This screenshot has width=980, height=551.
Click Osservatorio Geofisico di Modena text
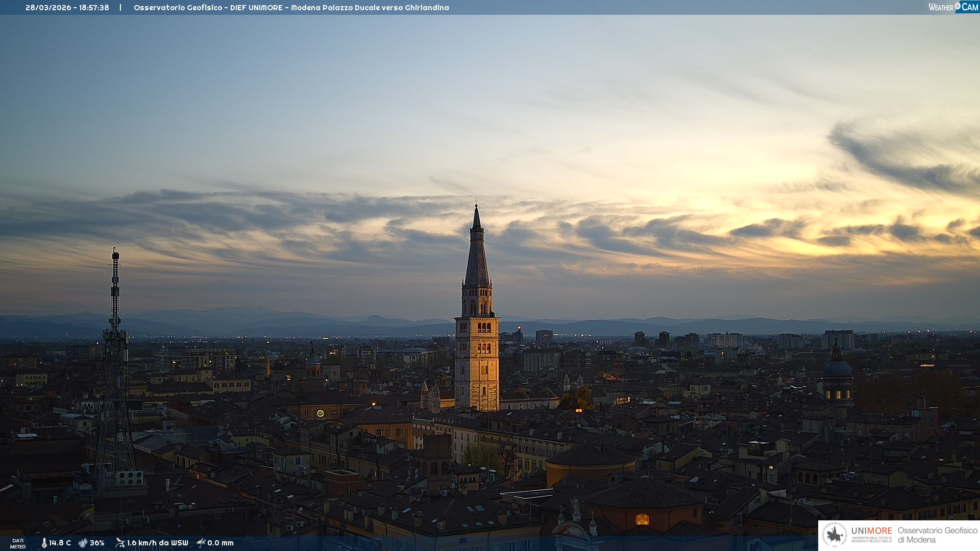point(937,535)
